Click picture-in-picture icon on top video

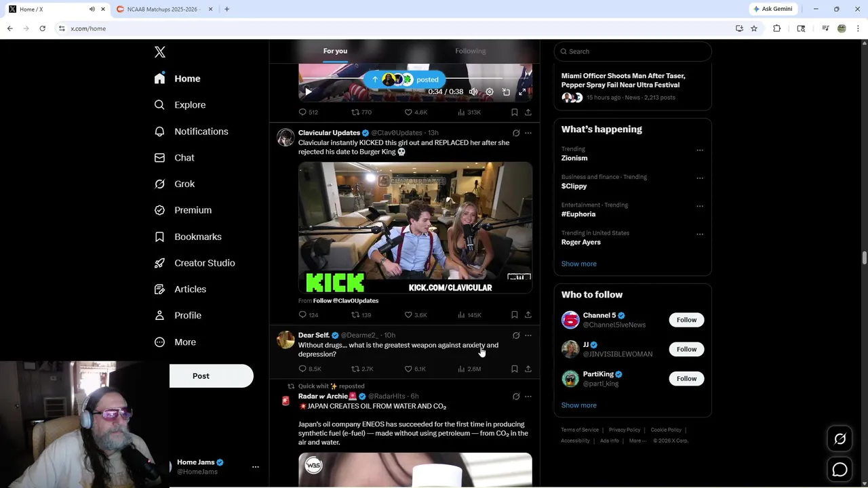point(506,91)
